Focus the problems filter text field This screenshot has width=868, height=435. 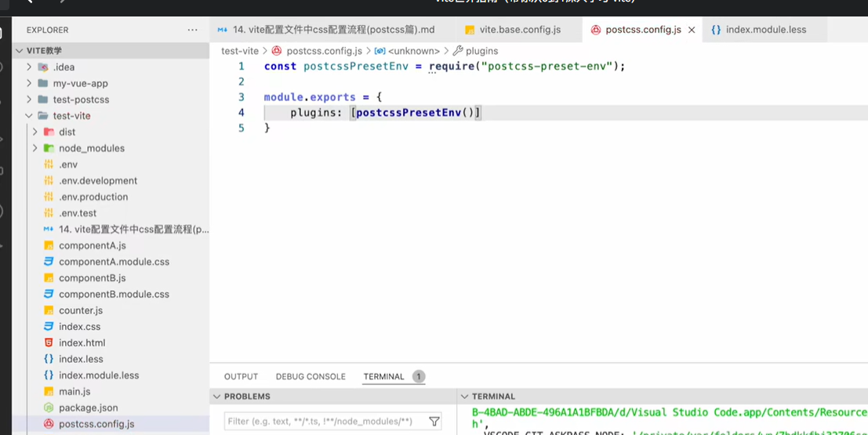[x=325, y=422]
